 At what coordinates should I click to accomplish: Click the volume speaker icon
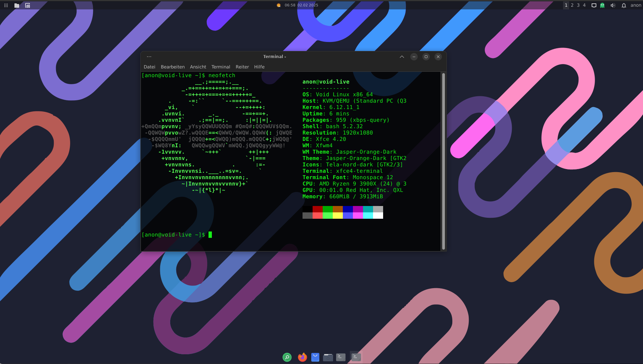pyautogui.click(x=613, y=5)
